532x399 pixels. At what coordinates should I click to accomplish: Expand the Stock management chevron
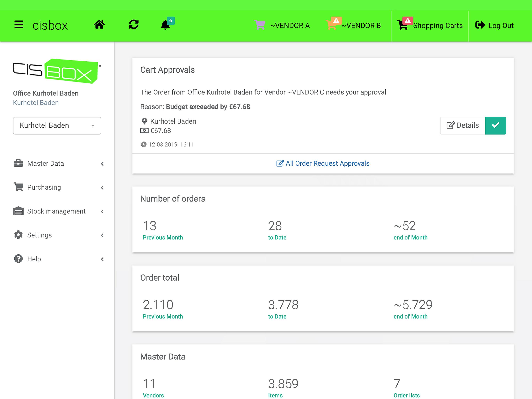[102, 211]
